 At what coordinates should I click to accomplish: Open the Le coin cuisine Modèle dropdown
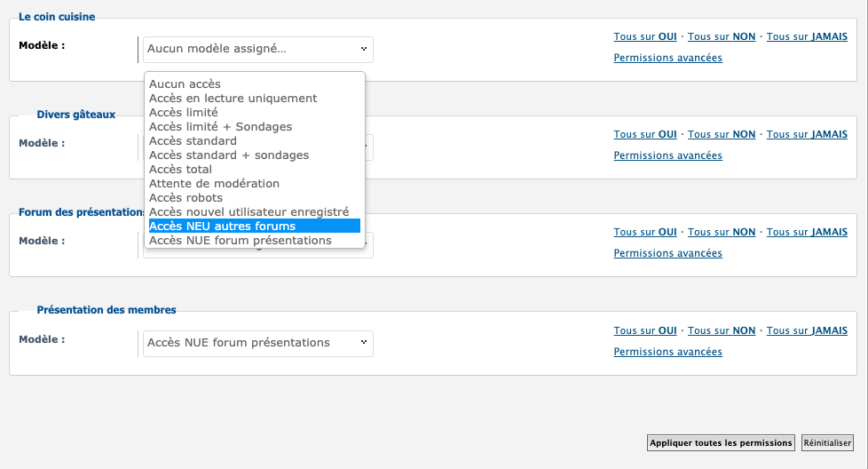(x=257, y=49)
